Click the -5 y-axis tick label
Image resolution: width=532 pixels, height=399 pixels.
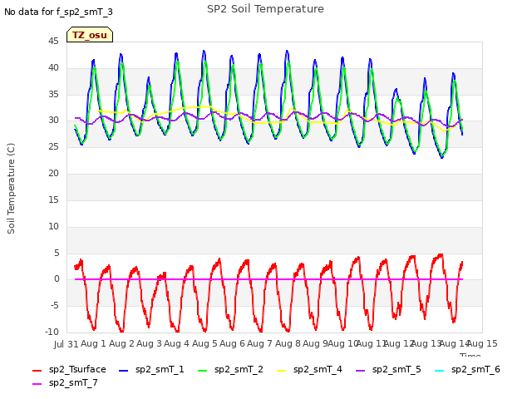55,306
